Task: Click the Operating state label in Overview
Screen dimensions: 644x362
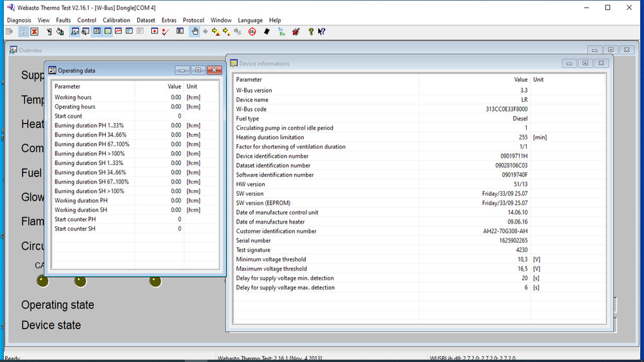Action: (x=57, y=305)
